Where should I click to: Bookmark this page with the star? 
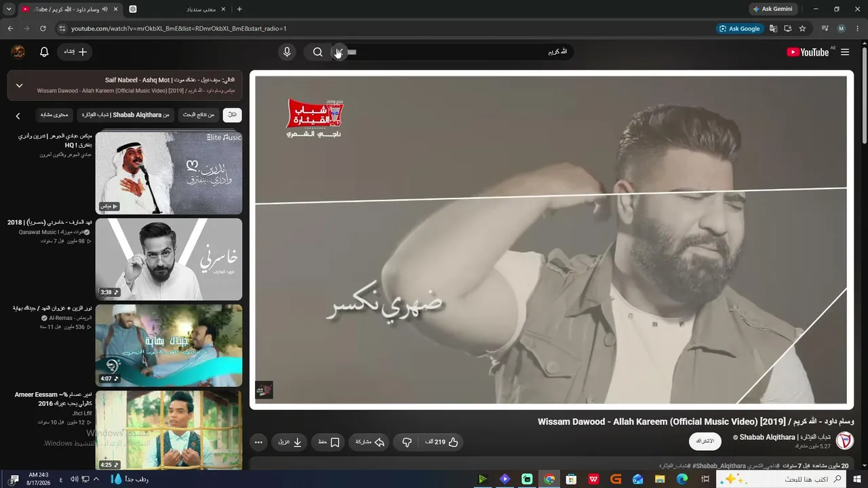pos(802,28)
